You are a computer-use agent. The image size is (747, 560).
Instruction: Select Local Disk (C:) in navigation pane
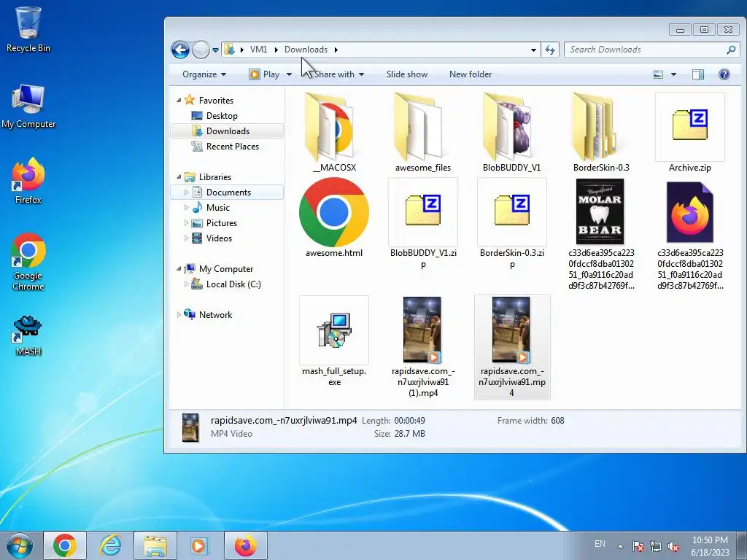233,284
